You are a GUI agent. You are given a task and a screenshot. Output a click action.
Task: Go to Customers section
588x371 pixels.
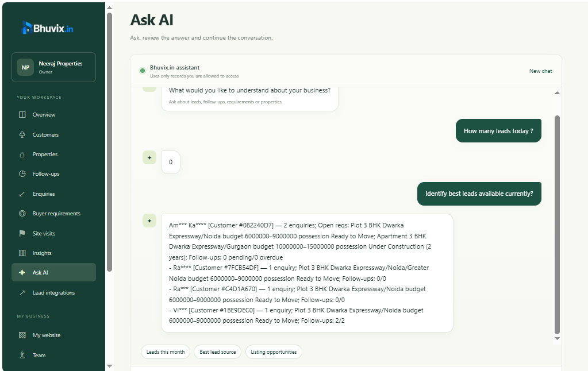[53, 134]
